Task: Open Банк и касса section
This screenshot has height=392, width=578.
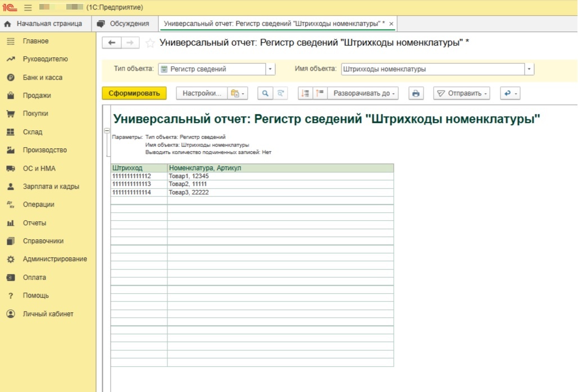Action: 42,78
